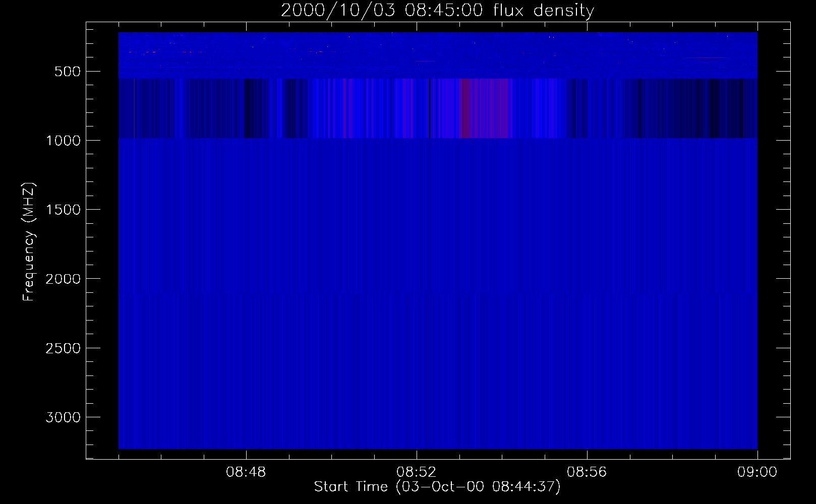Click the 09:00 time tick label
Screen dimensions: 816x504
click(757, 472)
